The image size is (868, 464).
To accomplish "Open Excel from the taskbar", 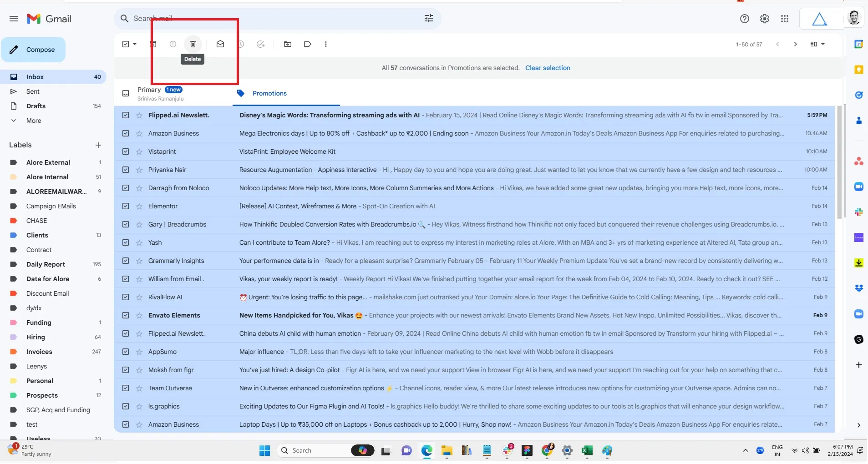I will point(587,450).
